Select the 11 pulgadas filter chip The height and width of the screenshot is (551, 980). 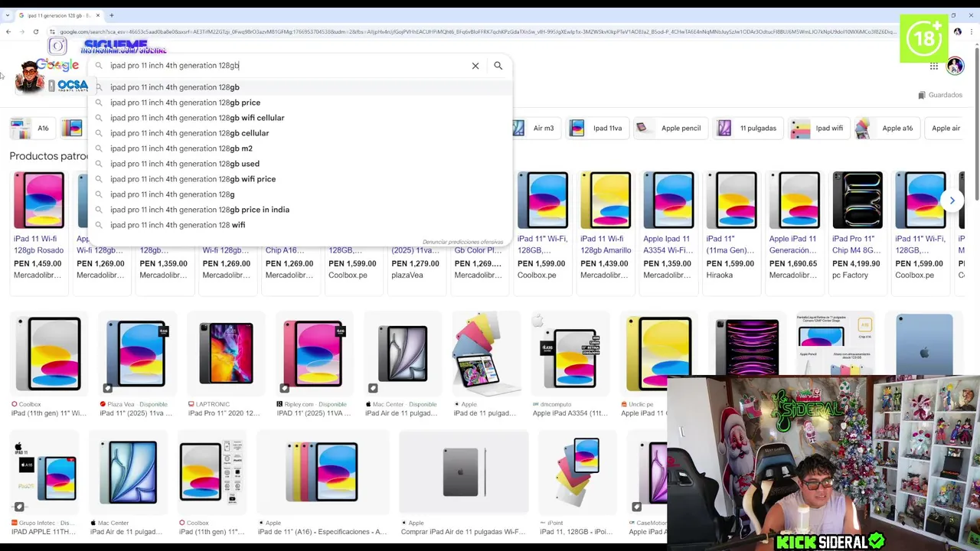[x=748, y=128]
